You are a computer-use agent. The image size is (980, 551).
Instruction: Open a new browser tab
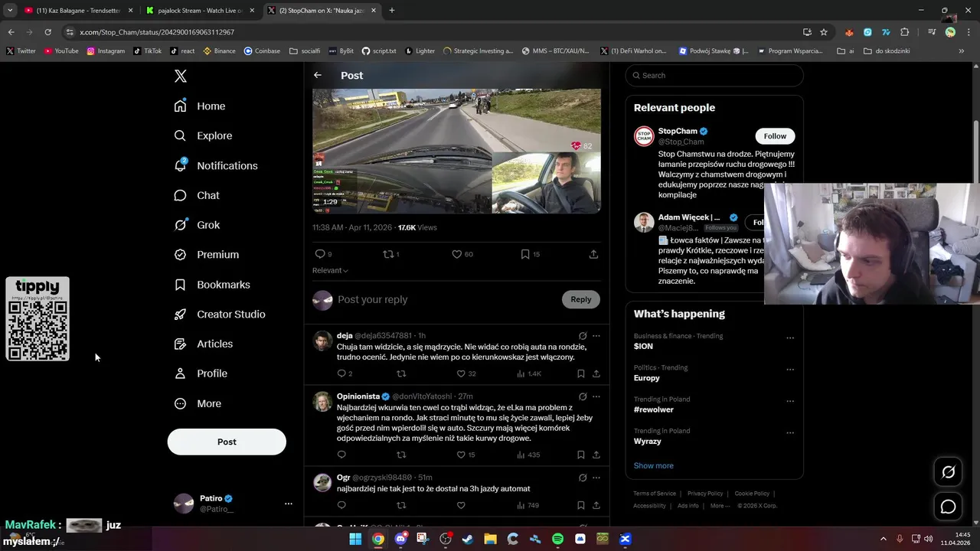pos(392,11)
